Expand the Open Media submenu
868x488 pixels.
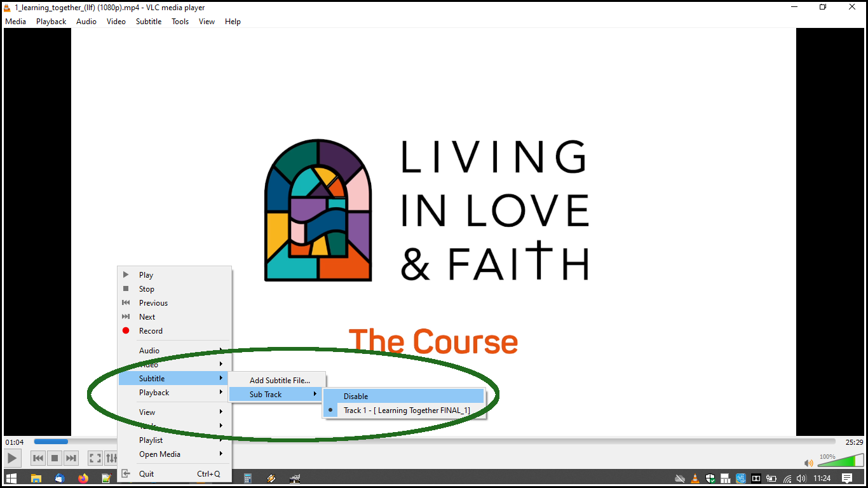pyautogui.click(x=175, y=454)
